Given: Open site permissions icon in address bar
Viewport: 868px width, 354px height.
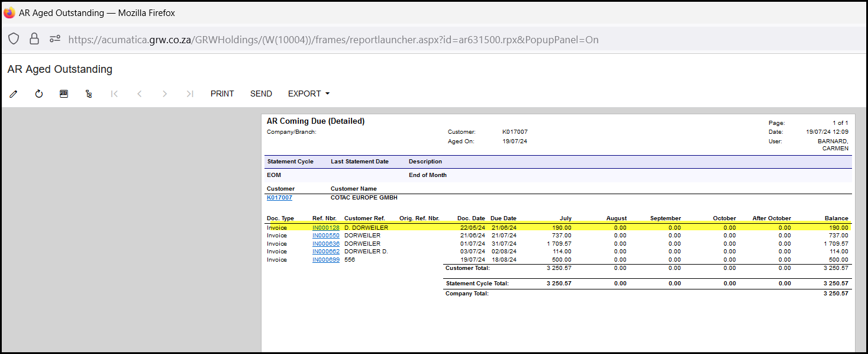Looking at the screenshot, I should 55,39.
